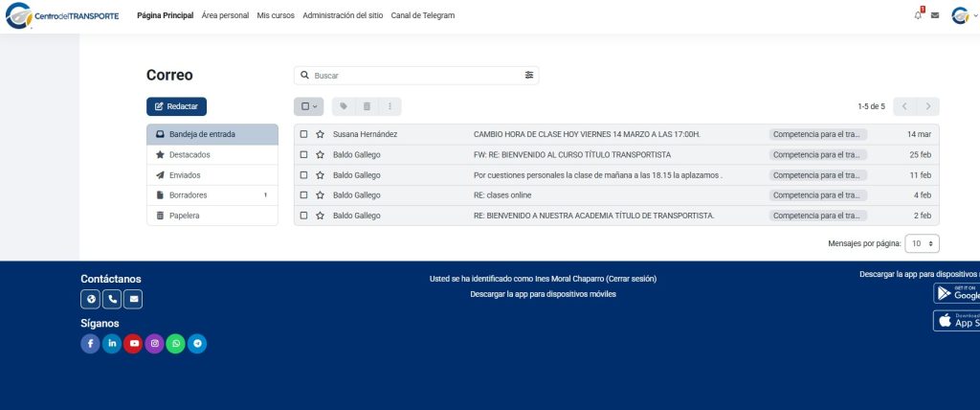The height and width of the screenshot is (410, 980).
Task: Open the messages envelope icon in header
Action: click(x=934, y=15)
